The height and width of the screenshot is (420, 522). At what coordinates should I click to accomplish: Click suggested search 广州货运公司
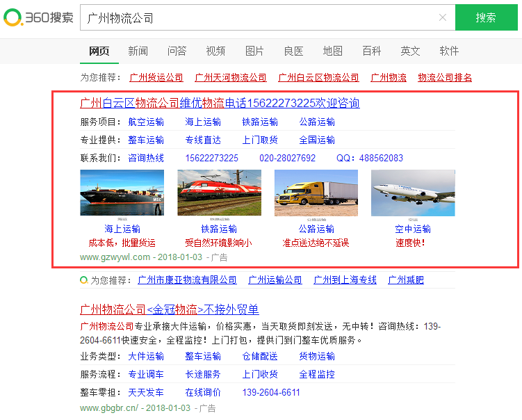[x=156, y=78]
